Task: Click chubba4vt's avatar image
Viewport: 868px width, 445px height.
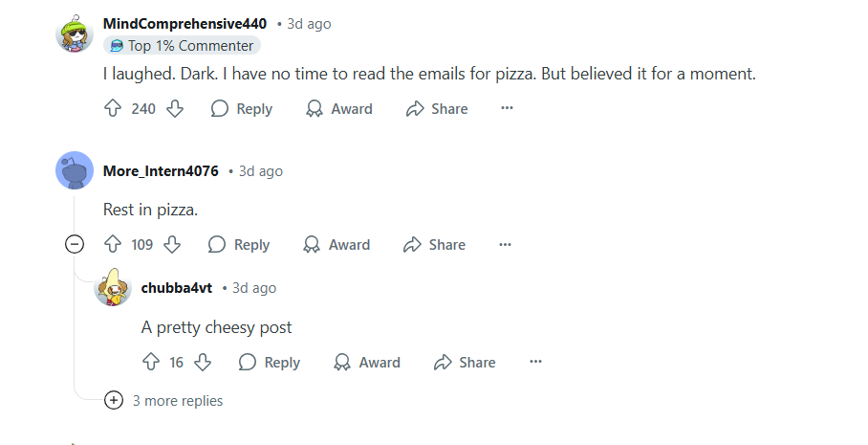Action: 113,287
